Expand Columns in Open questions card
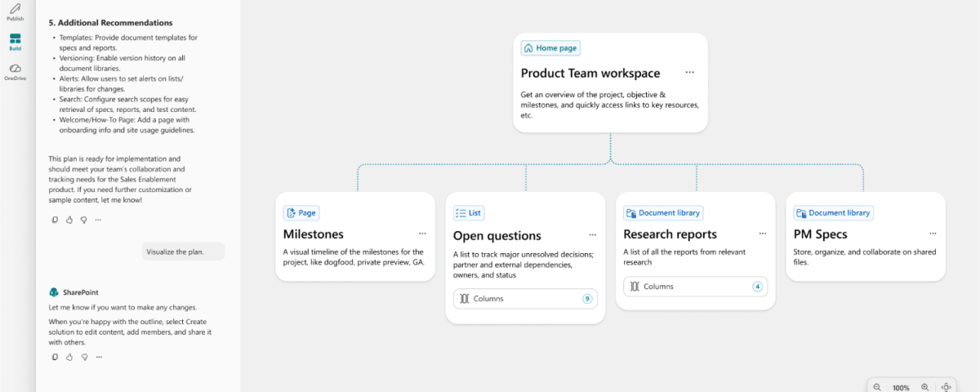 pyautogui.click(x=525, y=299)
